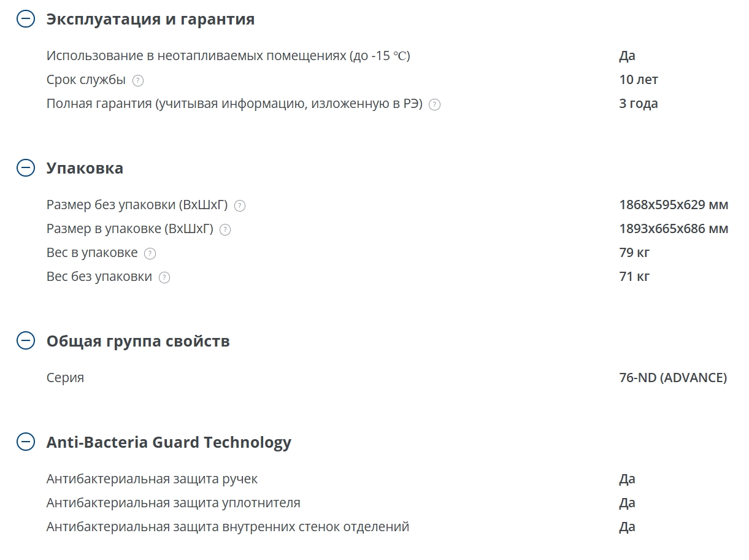This screenshot has width=749, height=560.
Task: Collapse the Упаковка section
Action: tap(26, 168)
